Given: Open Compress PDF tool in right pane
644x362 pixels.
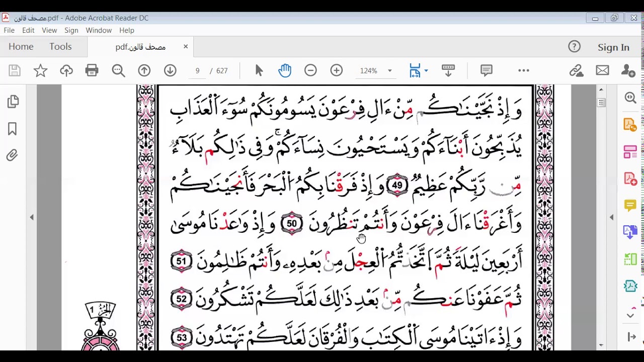Looking at the screenshot, I should 630,286.
